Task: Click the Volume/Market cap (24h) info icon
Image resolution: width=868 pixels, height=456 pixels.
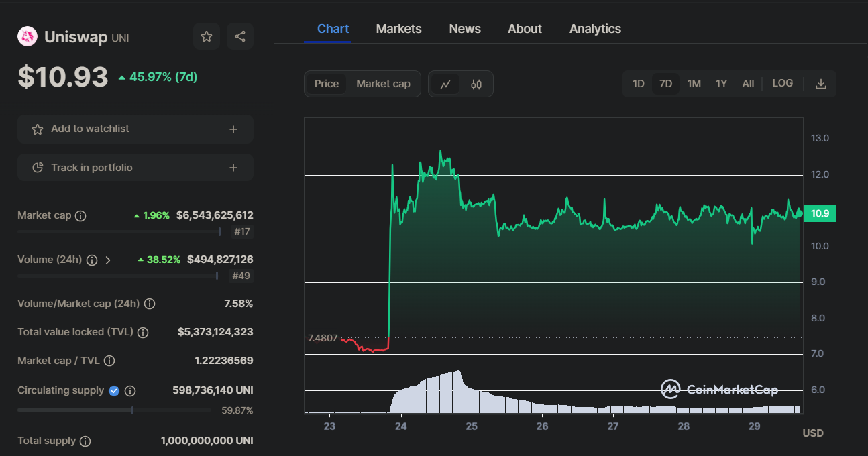Action: [150, 304]
